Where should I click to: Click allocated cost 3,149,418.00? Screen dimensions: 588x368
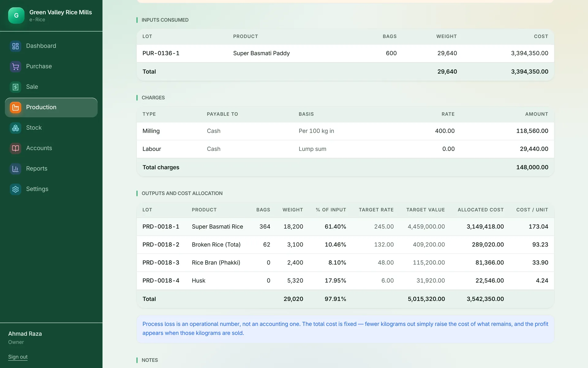pyautogui.click(x=485, y=227)
